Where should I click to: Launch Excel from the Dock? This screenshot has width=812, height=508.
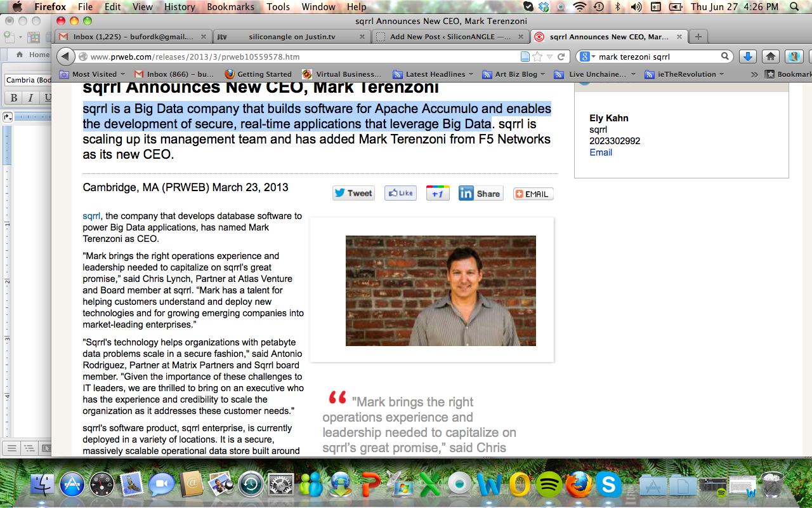click(429, 485)
